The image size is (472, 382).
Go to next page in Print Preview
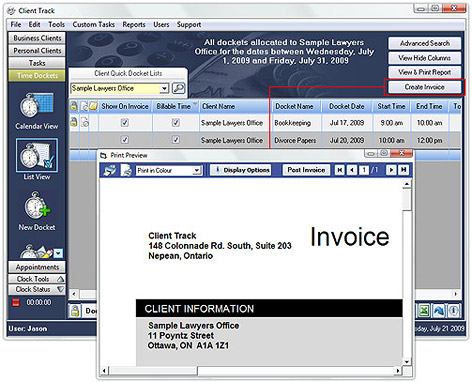point(391,170)
